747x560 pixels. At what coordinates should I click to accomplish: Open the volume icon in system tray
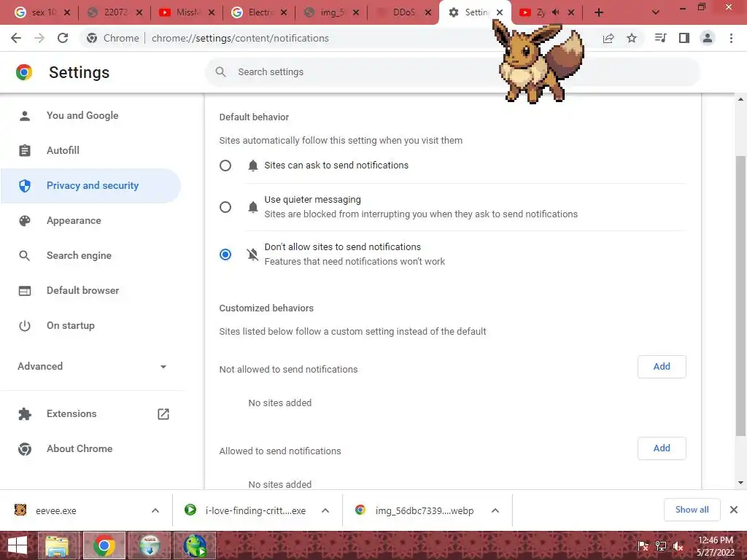pyautogui.click(x=678, y=546)
